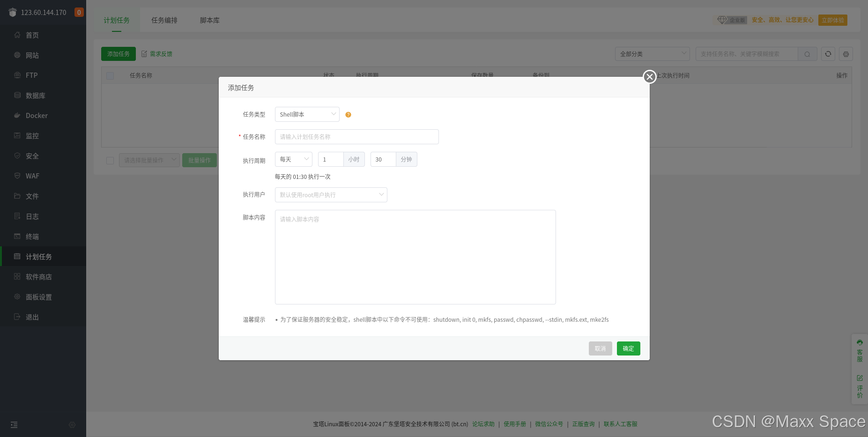
Task: Open the 每天 execution cycle dropdown
Action: click(x=294, y=159)
